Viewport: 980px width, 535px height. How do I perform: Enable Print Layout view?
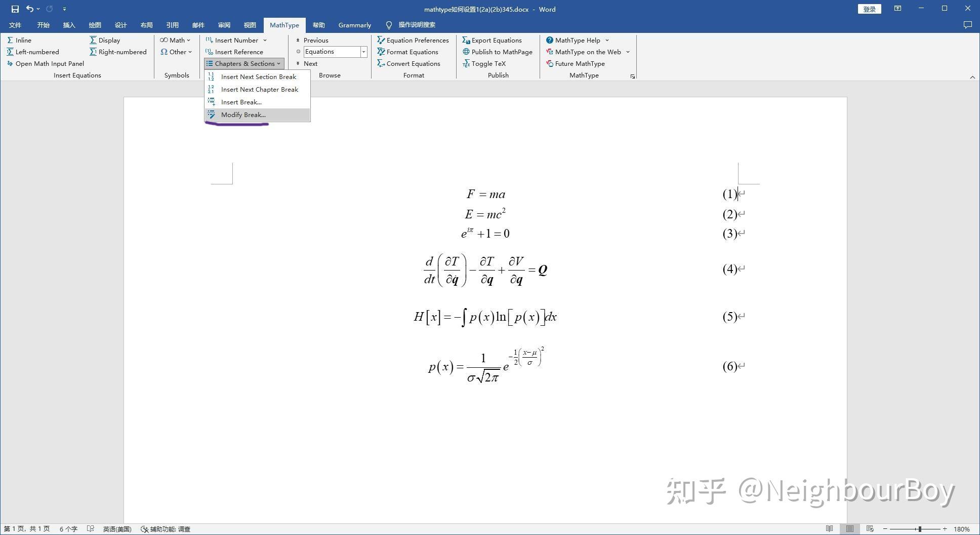tap(850, 529)
